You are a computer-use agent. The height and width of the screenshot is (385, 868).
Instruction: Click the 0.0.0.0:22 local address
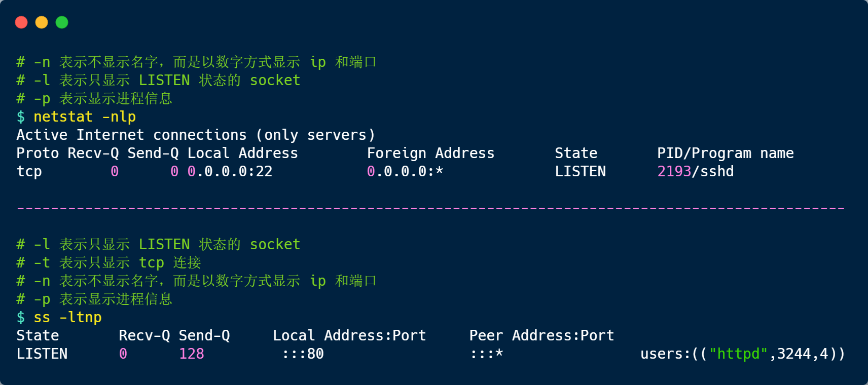tap(230, 172)
